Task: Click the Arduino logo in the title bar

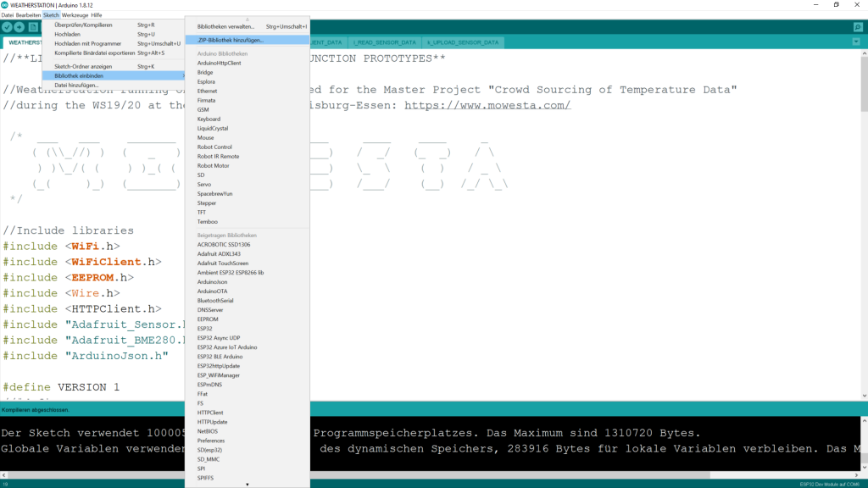Action: (4, 5)
